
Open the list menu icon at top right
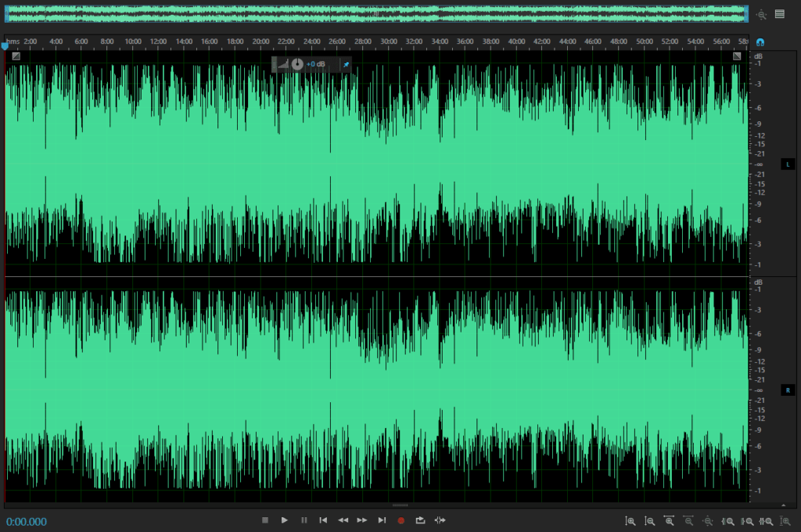click(780, 13)
